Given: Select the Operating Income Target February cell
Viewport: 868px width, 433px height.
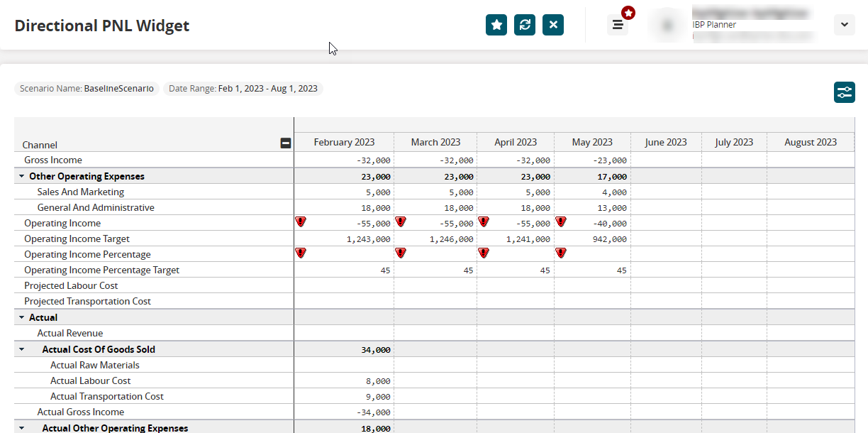Looking at the screenshot, I should pos(344,239).
